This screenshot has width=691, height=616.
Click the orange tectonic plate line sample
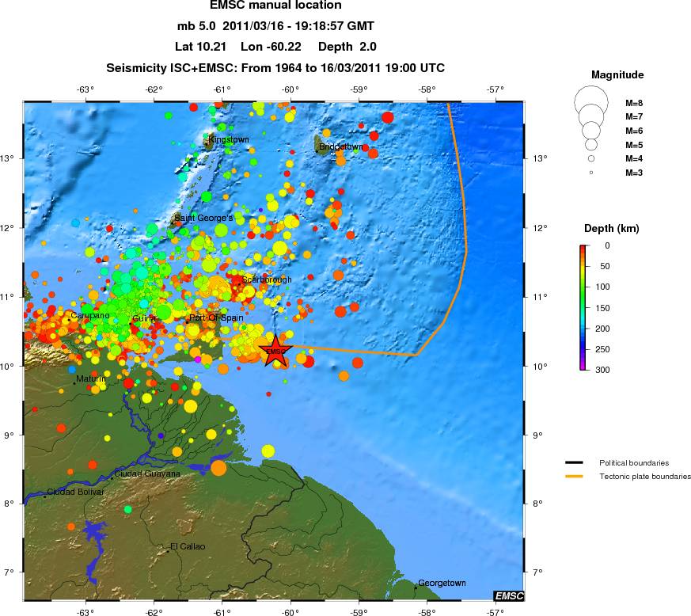(x=574, y=476)
